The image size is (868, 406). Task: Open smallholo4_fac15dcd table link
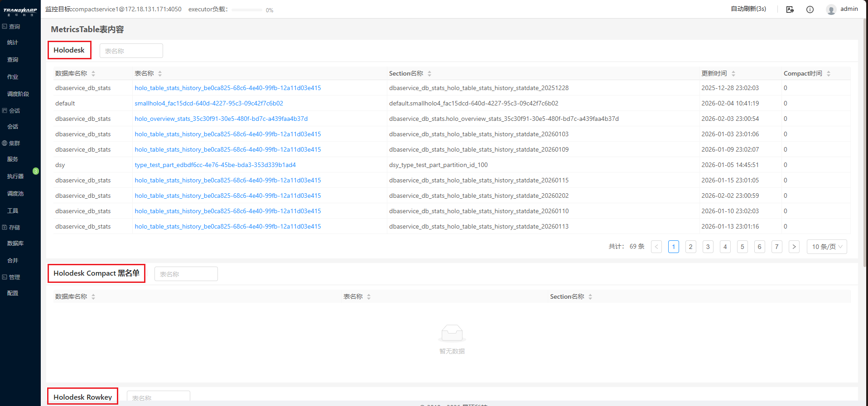(209, 103)
